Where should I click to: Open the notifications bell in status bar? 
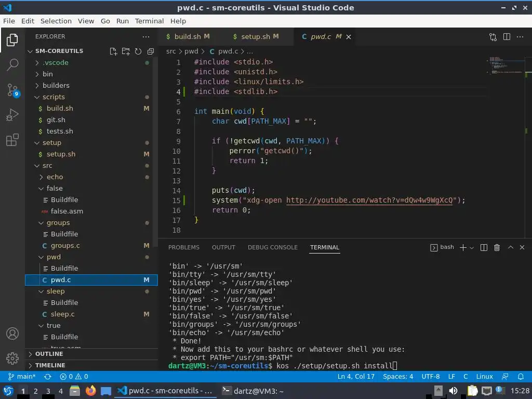(x=521, y=377)
